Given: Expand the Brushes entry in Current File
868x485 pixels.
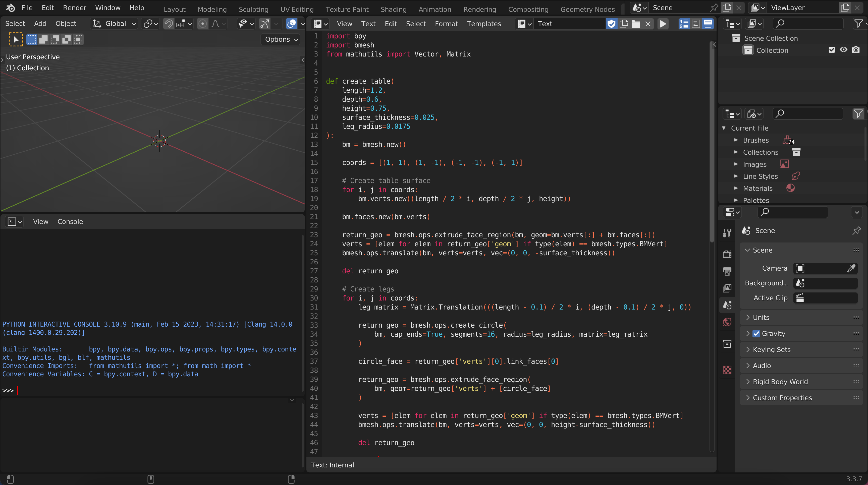Looking at the screenshot, I should (736, 140).
